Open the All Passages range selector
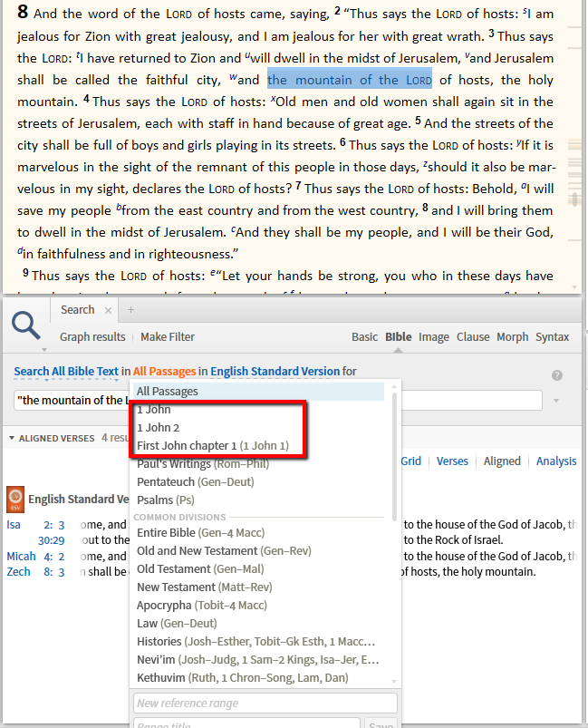Viewport: 588px width, 728px height. click(164, 372)
